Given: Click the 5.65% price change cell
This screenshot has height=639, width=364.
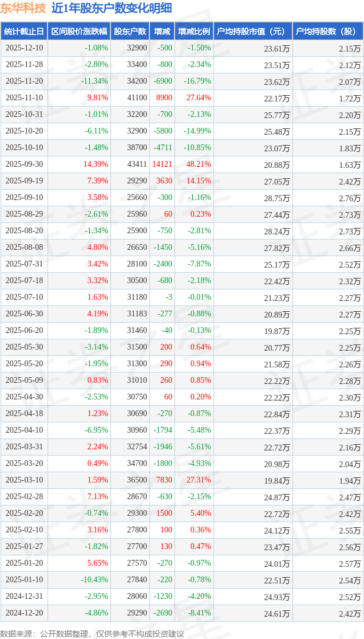Looking at the screenshot, I should 79,563.
